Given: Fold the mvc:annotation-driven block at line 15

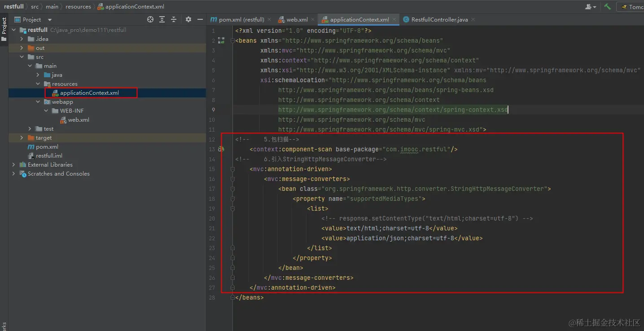Looking at the screenshot, I should point(232,169).
